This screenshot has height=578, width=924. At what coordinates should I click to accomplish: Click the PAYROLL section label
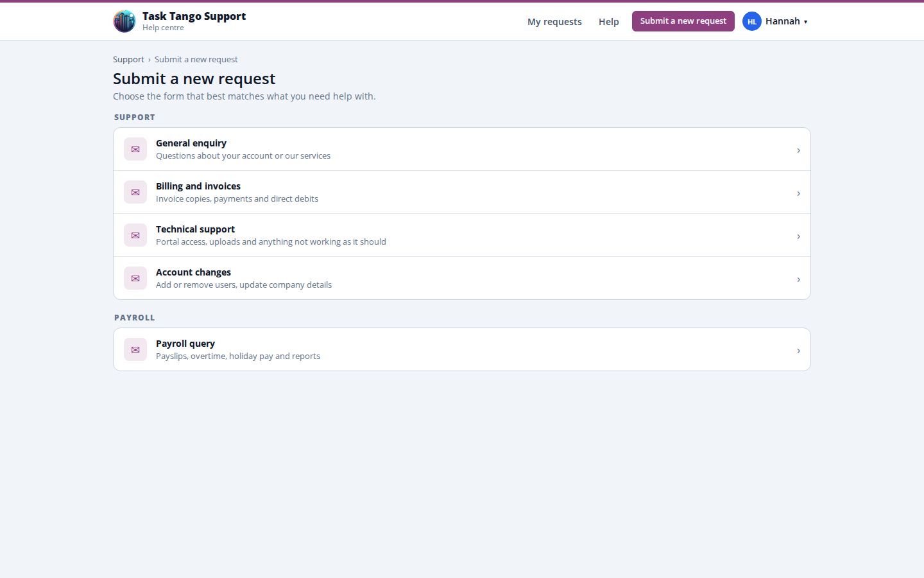(x=135, y=318)
